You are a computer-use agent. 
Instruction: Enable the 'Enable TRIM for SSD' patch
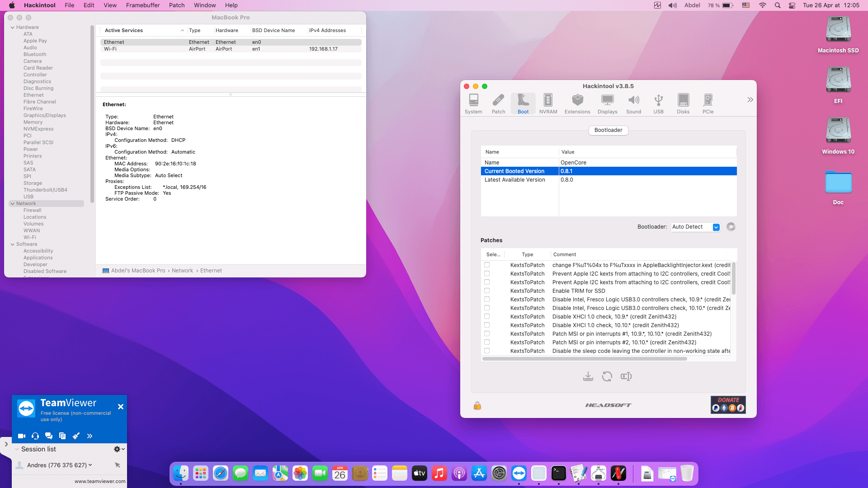tap(487, 291)
